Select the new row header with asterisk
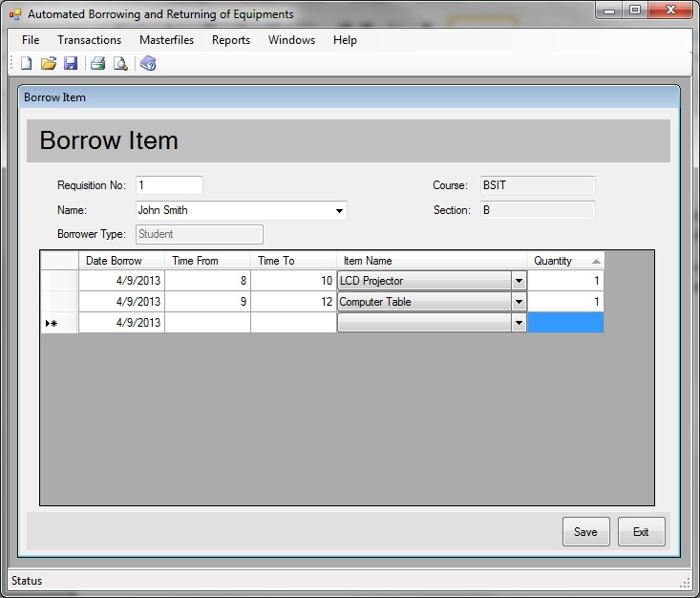 pyautogui.click(x=58, y=323)
